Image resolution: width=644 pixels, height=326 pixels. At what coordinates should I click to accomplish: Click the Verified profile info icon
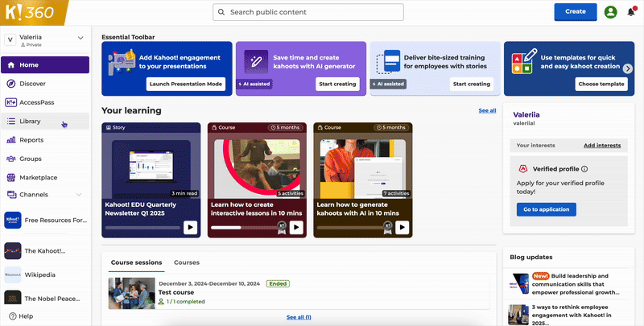(584, 169)
